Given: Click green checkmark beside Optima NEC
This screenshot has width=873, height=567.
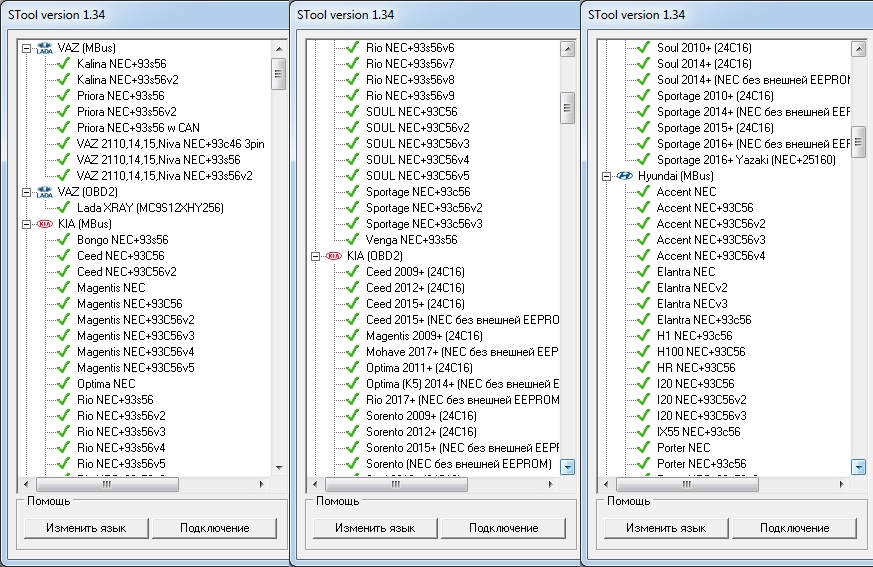Looking at the screenshot, I should coord(63,384).
